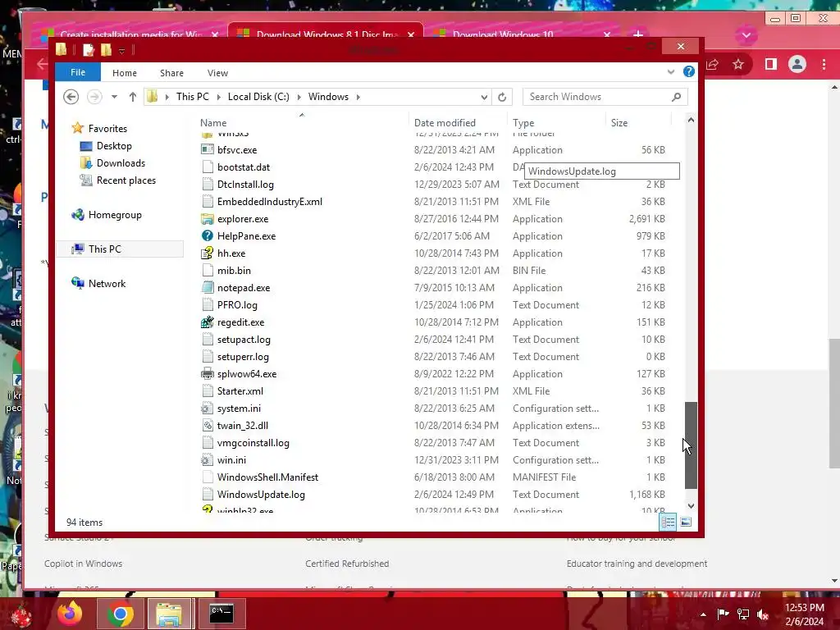This screenshot has width=840, height=630.
Task: Open the Home ribbon tab
Action: coord(125,73)
